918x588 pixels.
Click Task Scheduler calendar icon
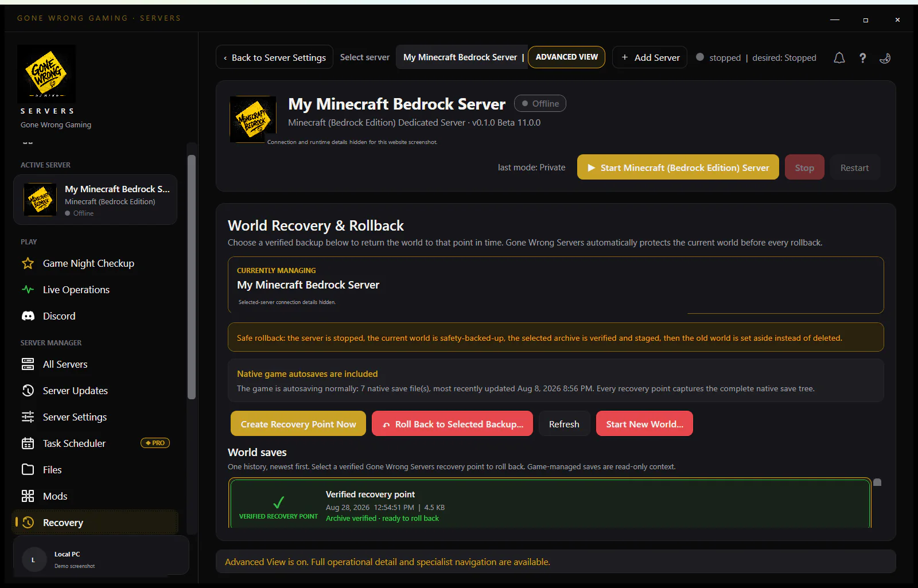click(x=28, y=443)
